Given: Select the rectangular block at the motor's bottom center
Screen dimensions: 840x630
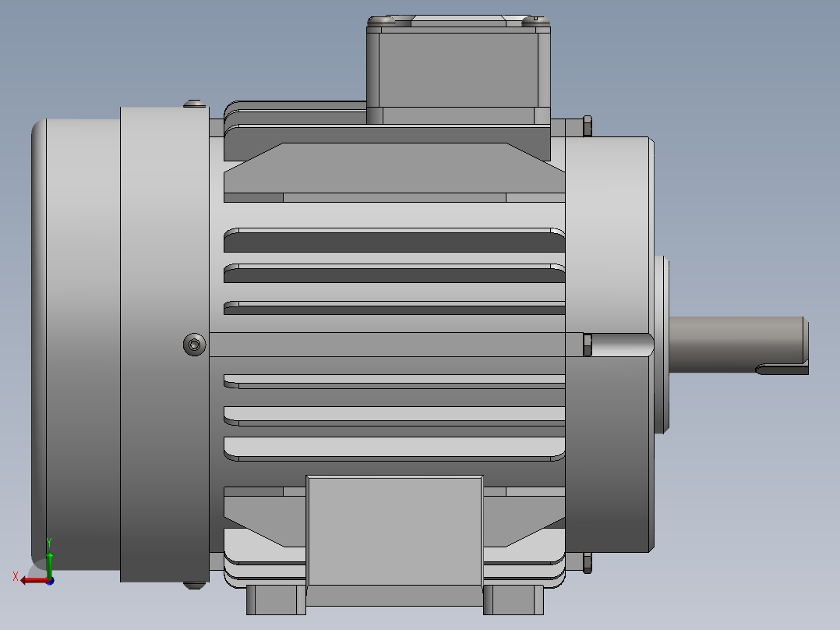Looking at the screenshot, I should 395,531.
